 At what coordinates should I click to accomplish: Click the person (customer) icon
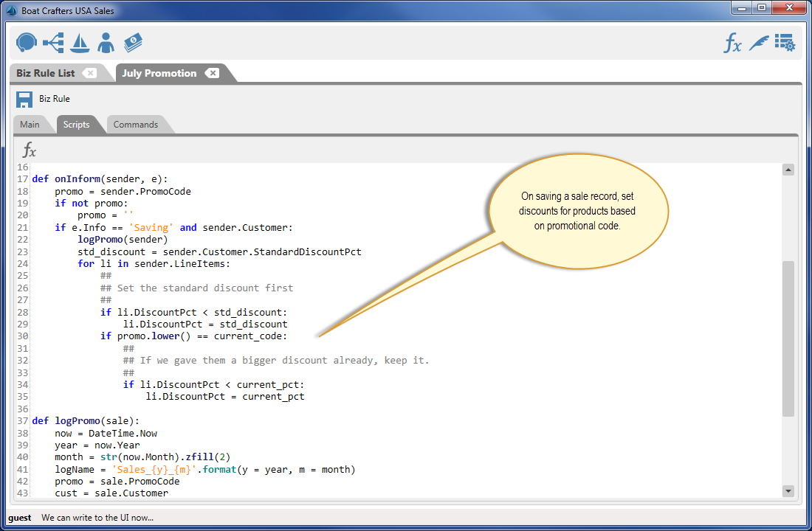106,43
